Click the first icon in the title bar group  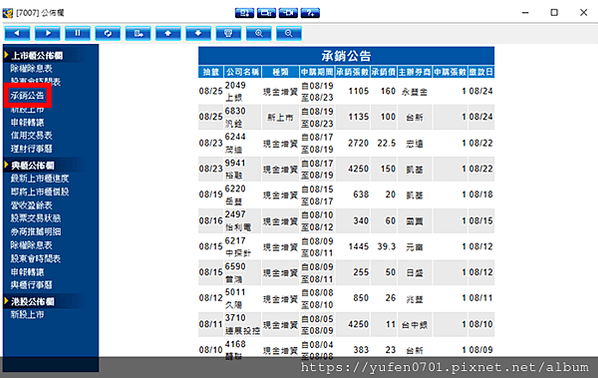(x=244, y=13)
